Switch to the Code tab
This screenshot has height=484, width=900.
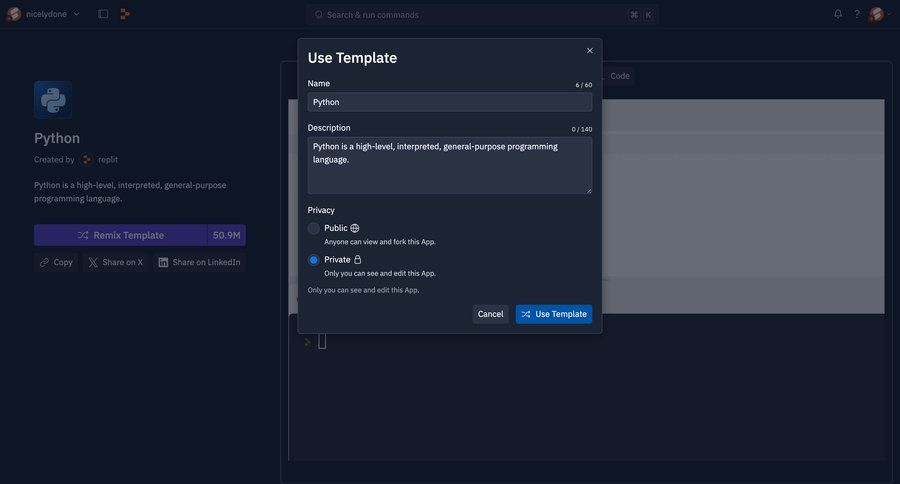pyautogui.click(x=620, y=76)
